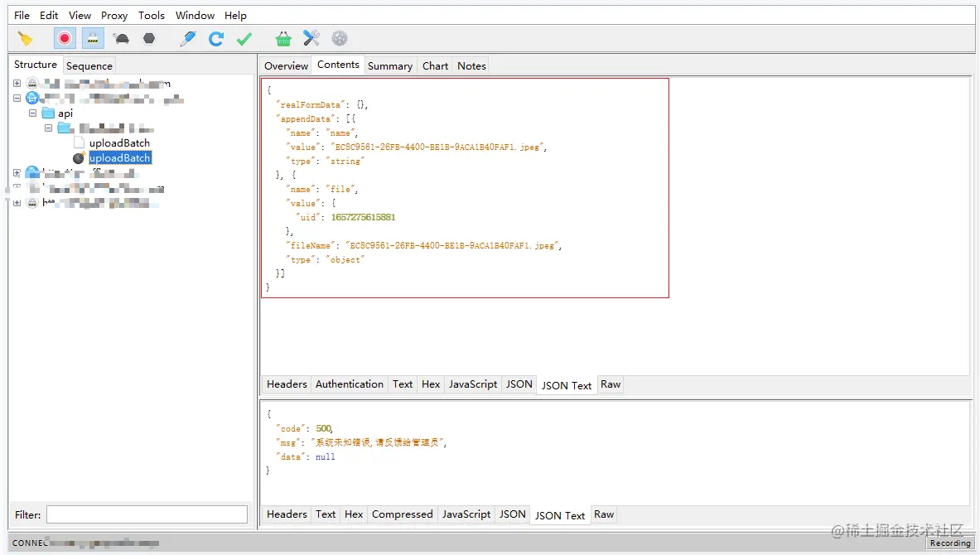Image resolution: width=980 pixels, height=555 pixels.
Task: Click the Validate green checkmark icon
Action: coord(244,39)
